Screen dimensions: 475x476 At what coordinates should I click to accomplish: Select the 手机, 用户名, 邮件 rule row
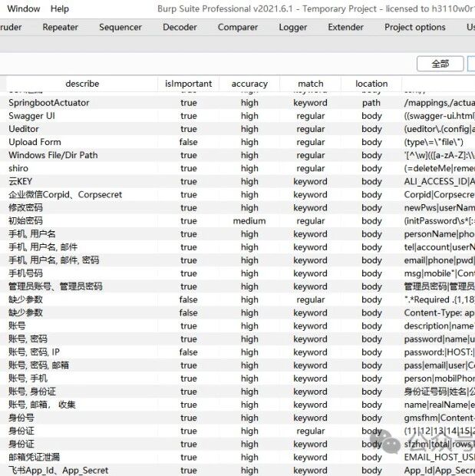pos(237,246)
